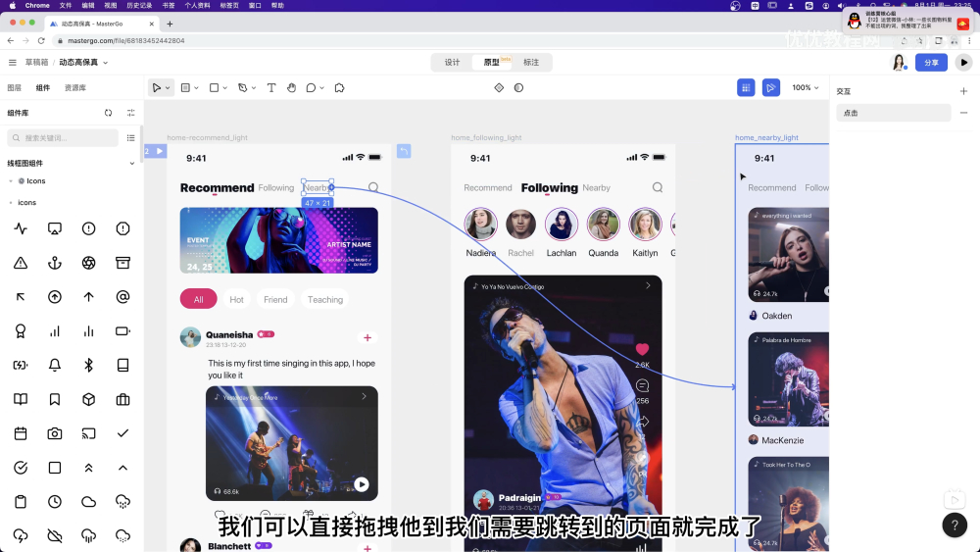
Task: Click the user avatar
Action: [899, 63]
